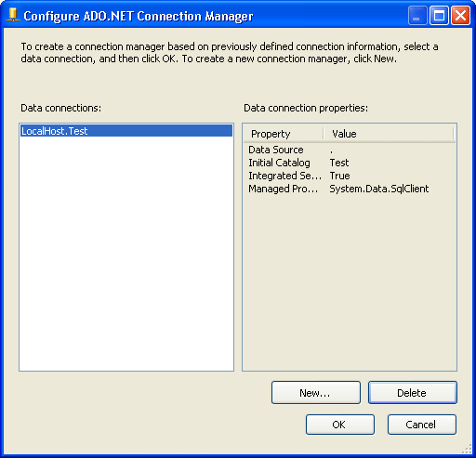The width and height of the screenshot is (476, 458).
Task: Confirm with the OK button
Action: pyautogui.click(x=340, y=425)
